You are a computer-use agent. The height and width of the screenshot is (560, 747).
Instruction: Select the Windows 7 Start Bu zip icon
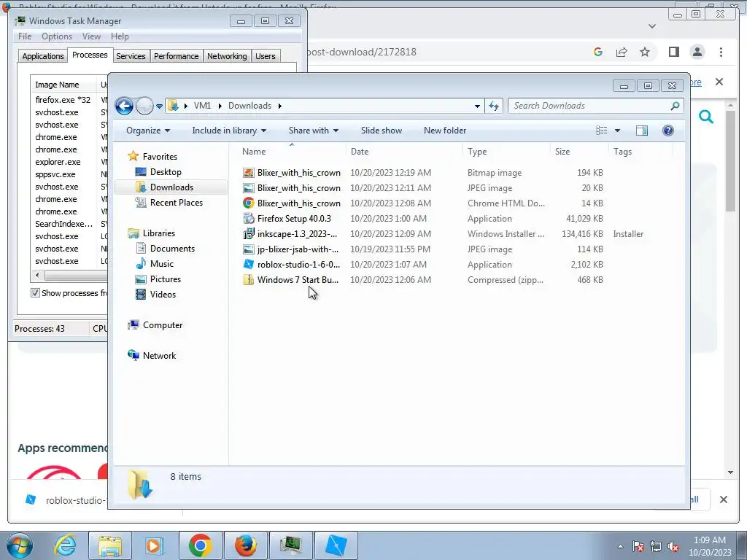[x=248, y=279]
